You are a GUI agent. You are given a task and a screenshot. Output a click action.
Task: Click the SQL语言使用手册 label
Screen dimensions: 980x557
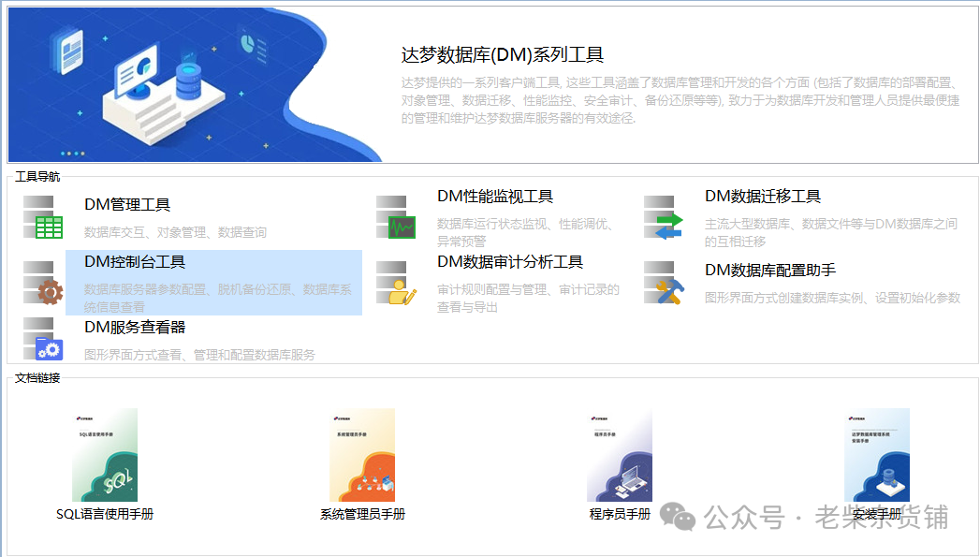[x=105, y=514]
